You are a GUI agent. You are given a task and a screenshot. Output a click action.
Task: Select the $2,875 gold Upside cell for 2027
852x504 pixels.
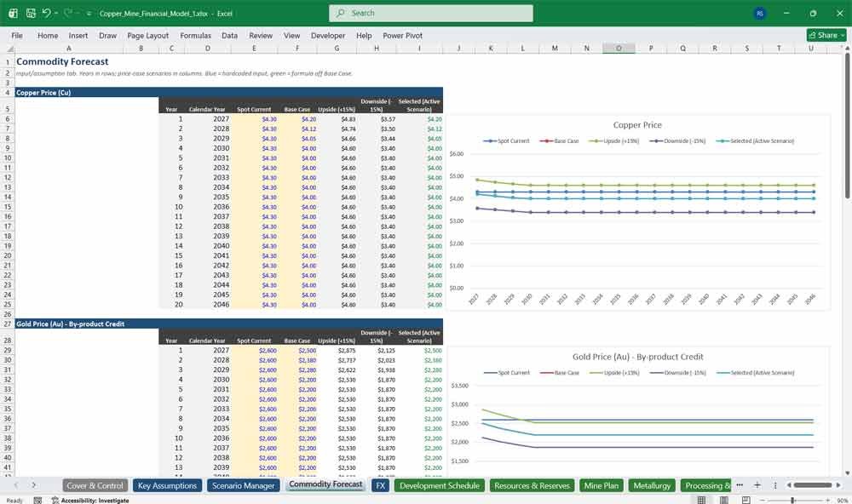pyautogui.click(x=337, y=350)
